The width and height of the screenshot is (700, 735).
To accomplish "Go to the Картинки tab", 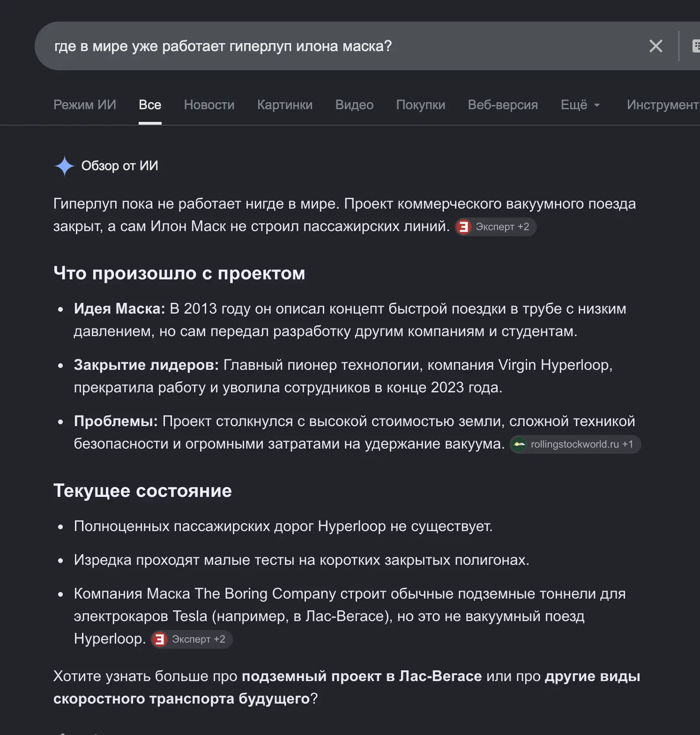I will point(285,105).
